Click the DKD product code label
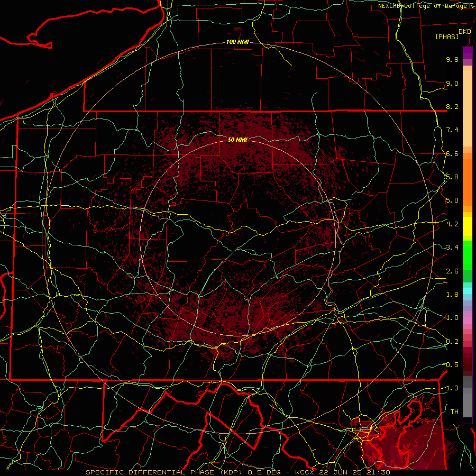Viewport: 476px width, 476px height. coord(464,32)
